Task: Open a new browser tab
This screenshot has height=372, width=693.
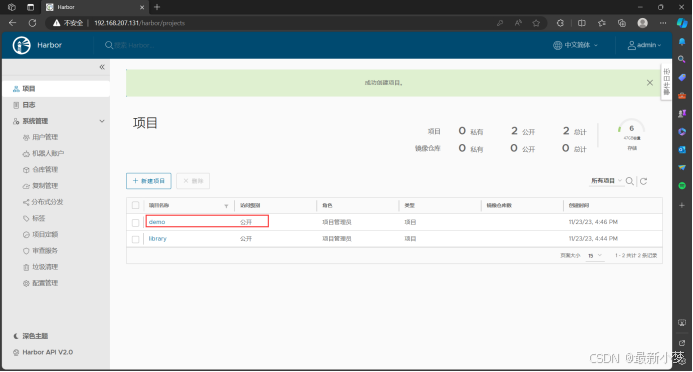Action: click(157, 7)
